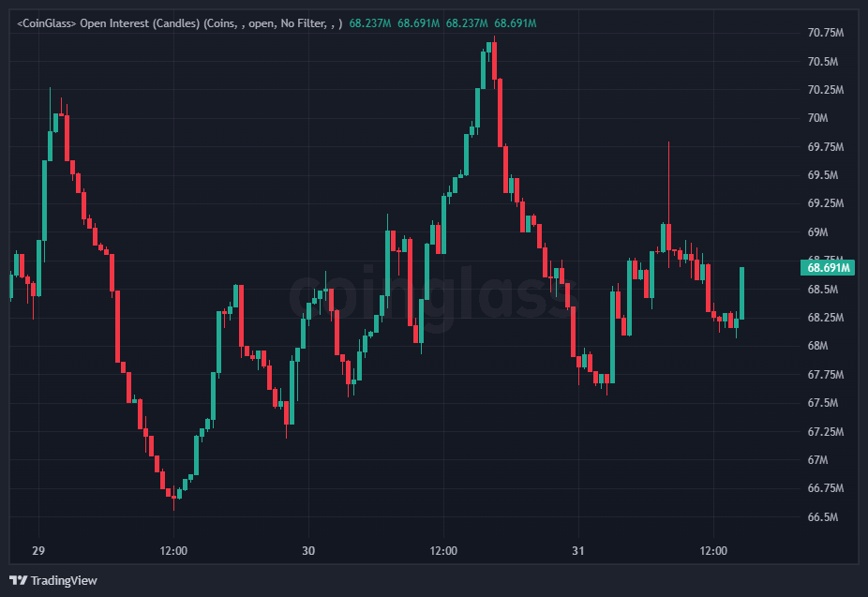Viewport: 868px width, 597px height.
Task: Select the 67.25M level on price axis
Action: point(826,431)
